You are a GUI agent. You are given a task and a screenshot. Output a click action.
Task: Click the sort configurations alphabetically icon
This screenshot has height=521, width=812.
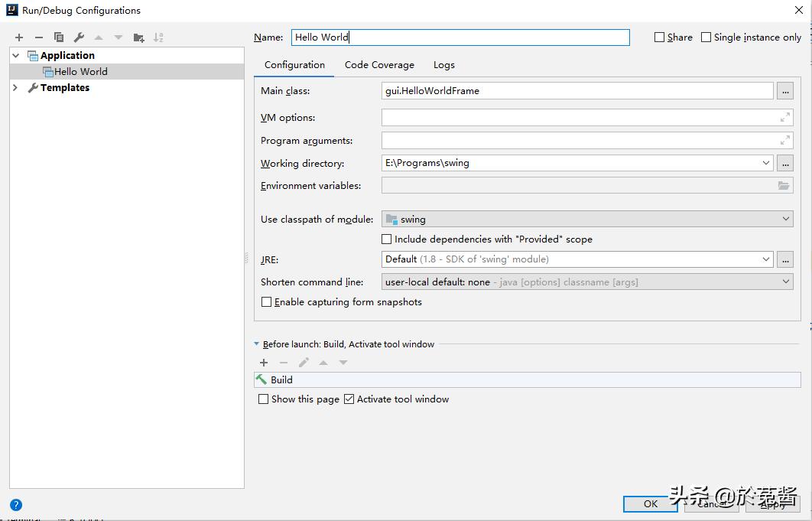[158, 37]
